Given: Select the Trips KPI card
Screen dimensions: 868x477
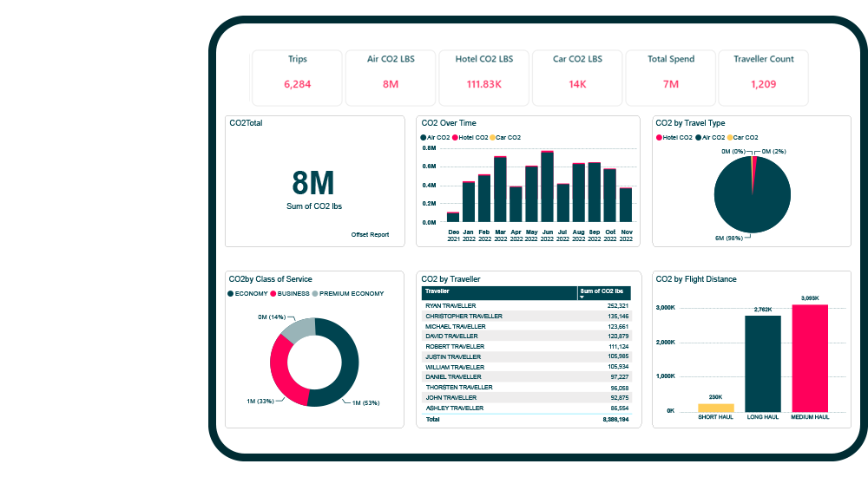Looking at the screenshot, I should click(x=297, y=77).
